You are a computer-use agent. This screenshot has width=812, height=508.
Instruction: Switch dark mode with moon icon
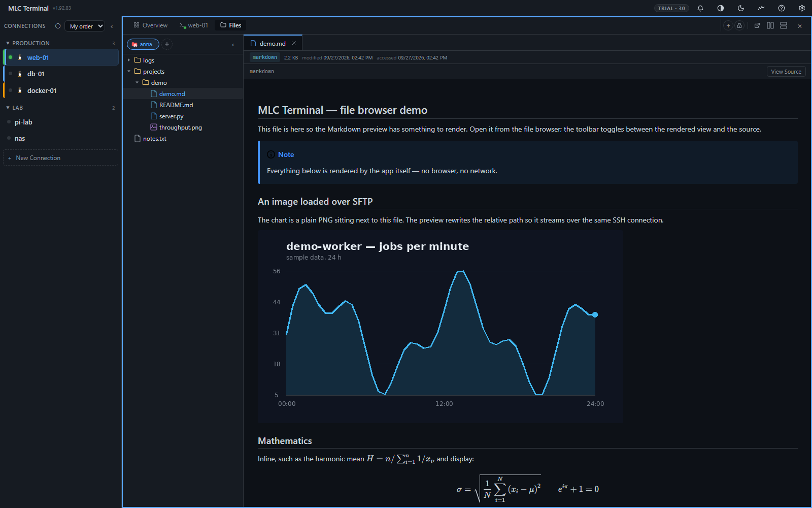point(741,8)
